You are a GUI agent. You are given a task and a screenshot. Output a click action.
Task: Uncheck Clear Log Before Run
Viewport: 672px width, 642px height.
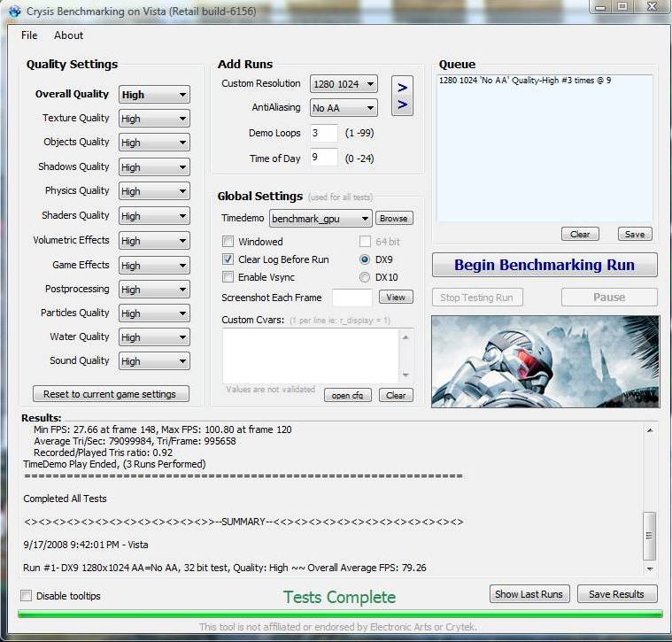(x=228, y=259)
